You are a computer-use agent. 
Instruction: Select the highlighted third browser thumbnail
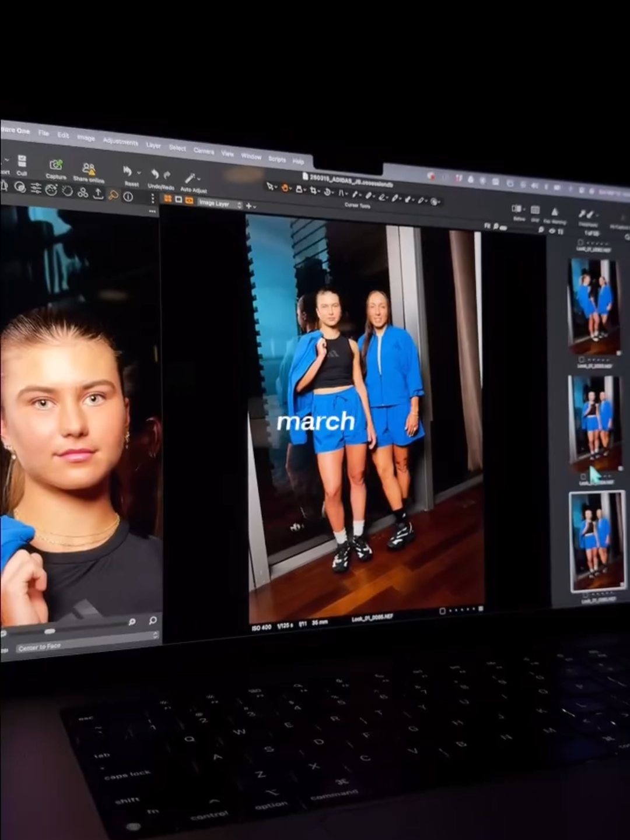pos(597,542)
